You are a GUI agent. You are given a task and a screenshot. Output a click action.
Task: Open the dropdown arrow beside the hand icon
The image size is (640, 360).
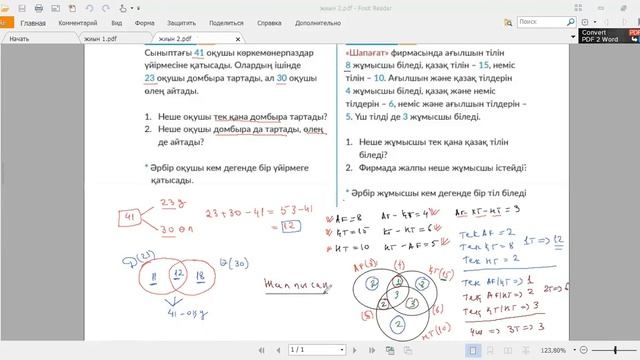tap(132, 8)
